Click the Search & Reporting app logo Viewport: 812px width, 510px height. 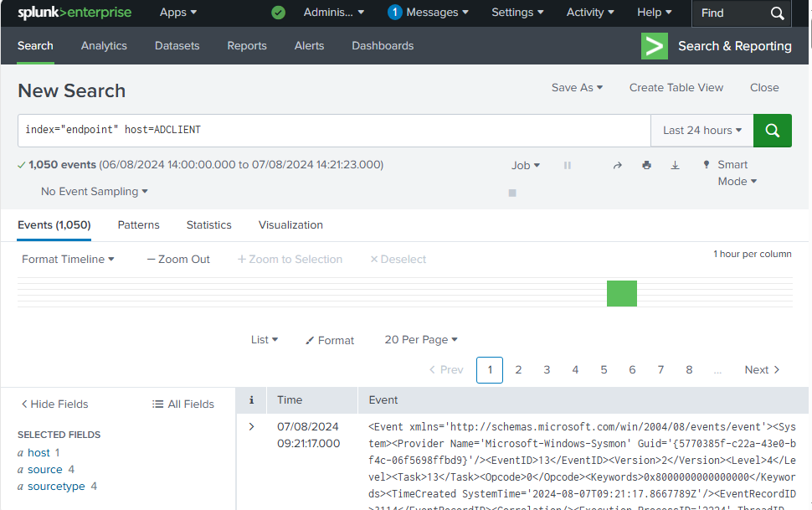tap(654, 46)
